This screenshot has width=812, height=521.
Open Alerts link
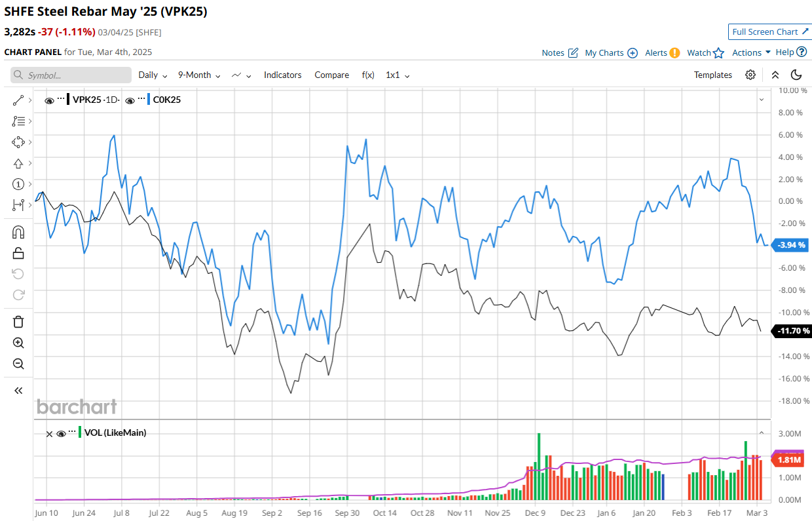pos(656,52)
